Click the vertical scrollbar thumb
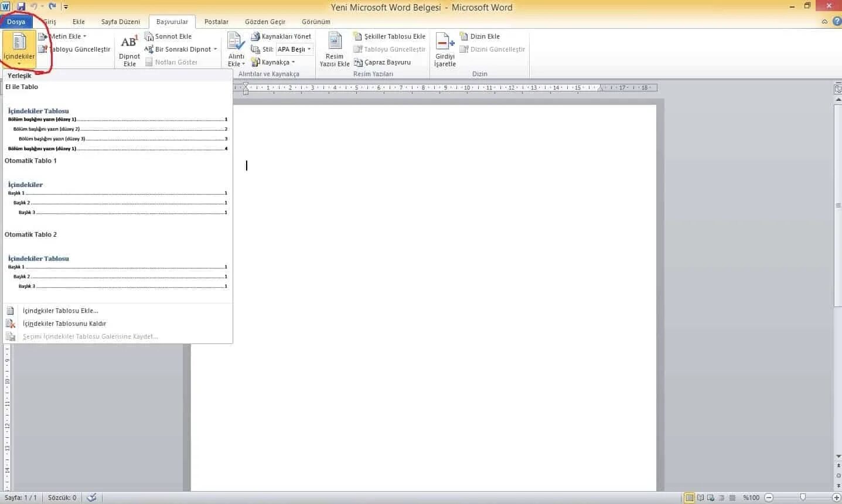This screenshot has height=504, width=842. tap(838, 205)
